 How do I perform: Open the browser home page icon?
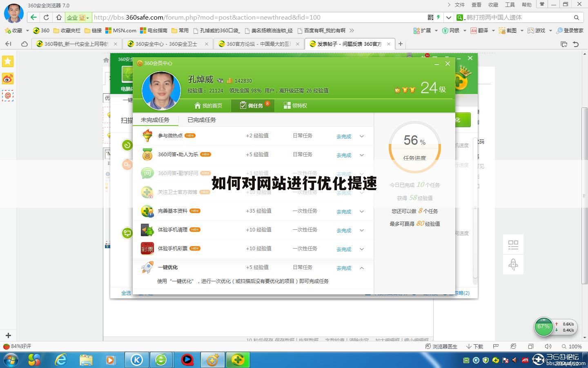(59, 17)
